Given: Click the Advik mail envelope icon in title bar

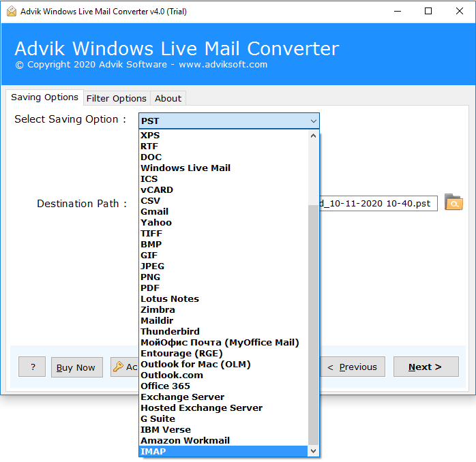Looking at the screenshot, I should tap(12, 12).
